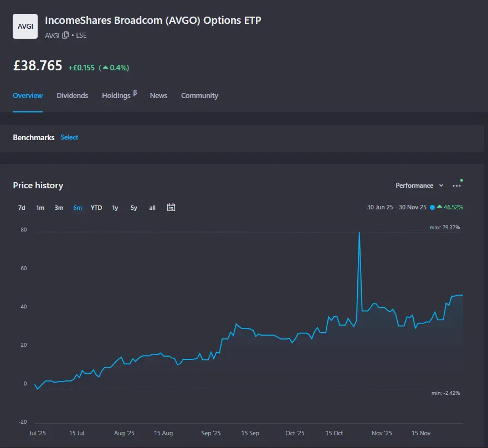Click the max: 79.37% label
This screenshot has height=448, width=488.
coord(445,228)
